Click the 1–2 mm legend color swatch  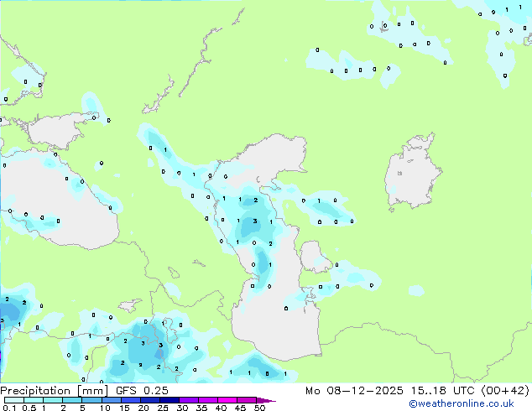53,400
